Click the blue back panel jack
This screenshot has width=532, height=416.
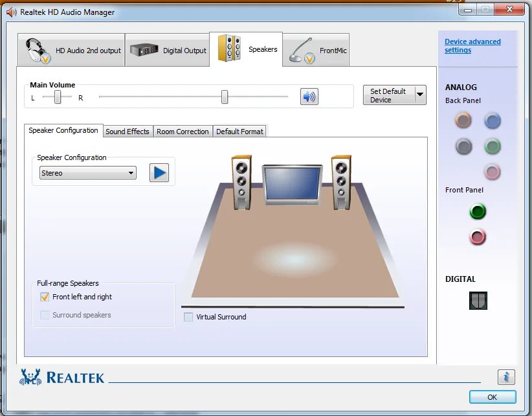click(x=493, y=121)
